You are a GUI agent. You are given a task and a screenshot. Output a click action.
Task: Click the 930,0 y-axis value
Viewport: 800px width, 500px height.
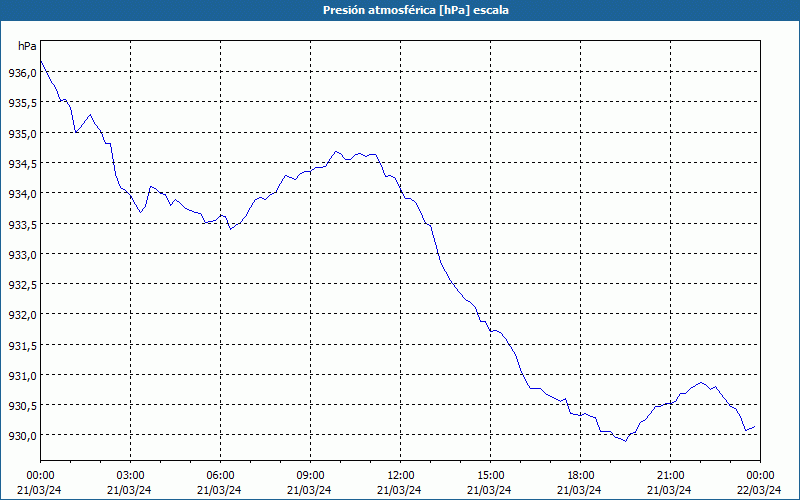(x=22, y=436)
